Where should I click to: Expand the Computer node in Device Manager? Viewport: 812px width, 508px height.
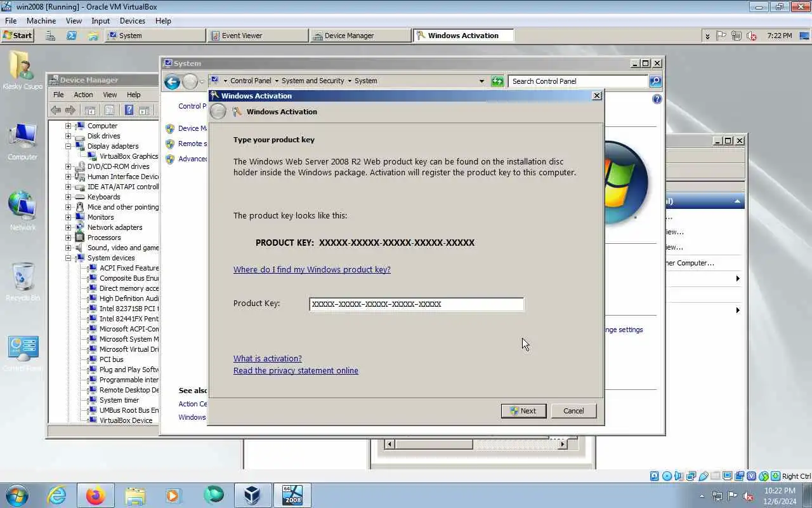[69, 126]
